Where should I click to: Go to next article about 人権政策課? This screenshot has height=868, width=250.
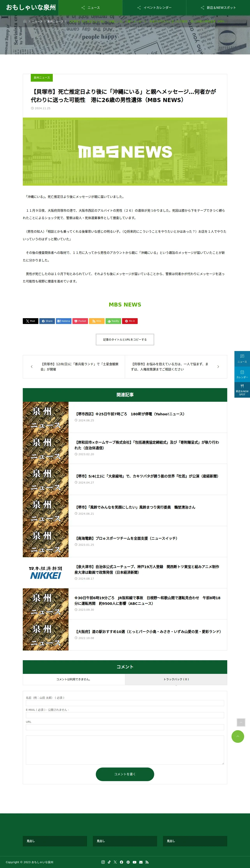click(176, 367)
